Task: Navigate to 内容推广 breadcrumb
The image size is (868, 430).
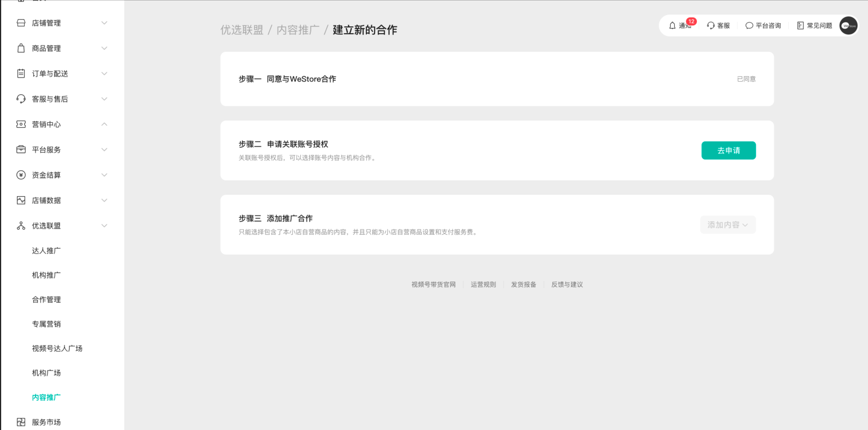Action: coord(298,30)
